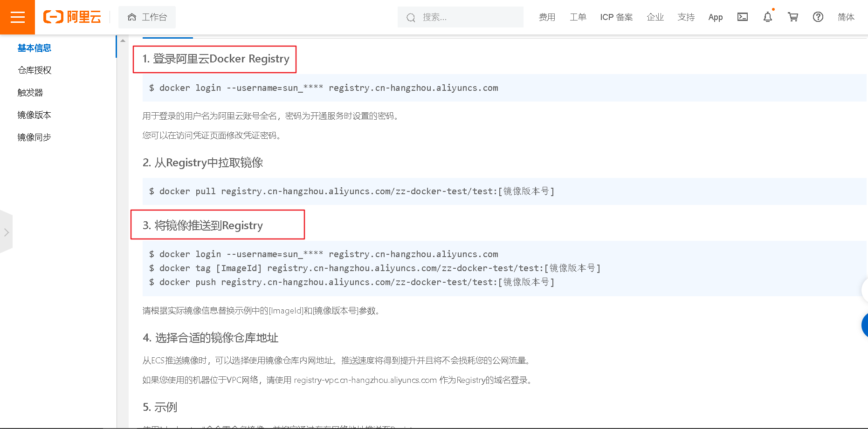Viewport: 868px width, 429px height.
Task: Launch Cloud Shell terminal icon
Action: pyautogui.click(x=743, y=17)
